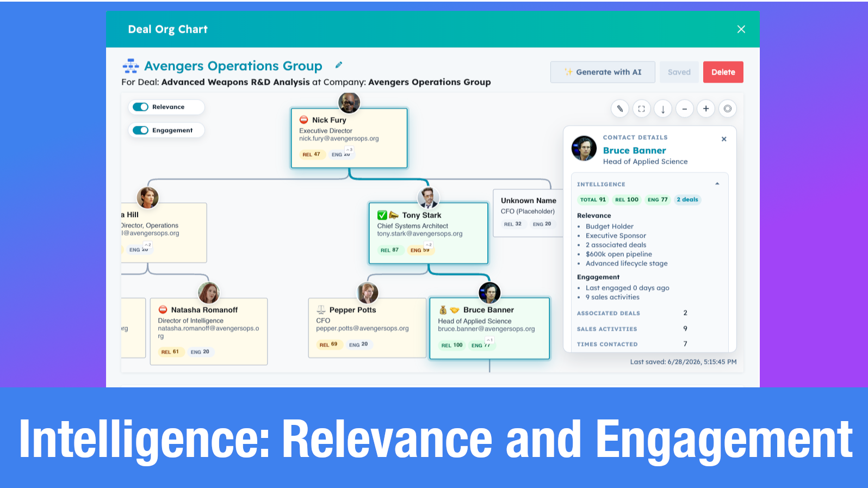This screenshot has height=488, width=868.
Task: Click REL 32 badge on Unknown Name card
Action: [512, 224]
